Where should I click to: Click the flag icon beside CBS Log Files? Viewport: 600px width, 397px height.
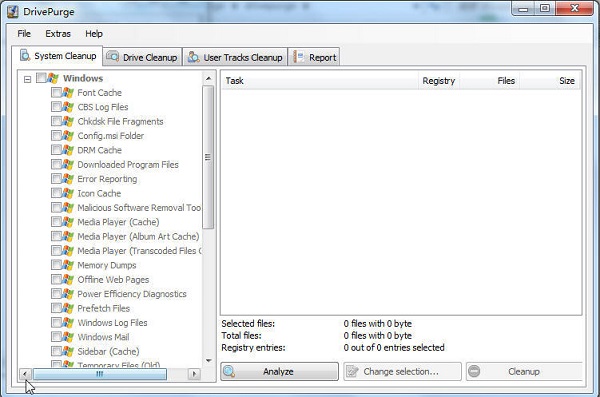[68, 107]
